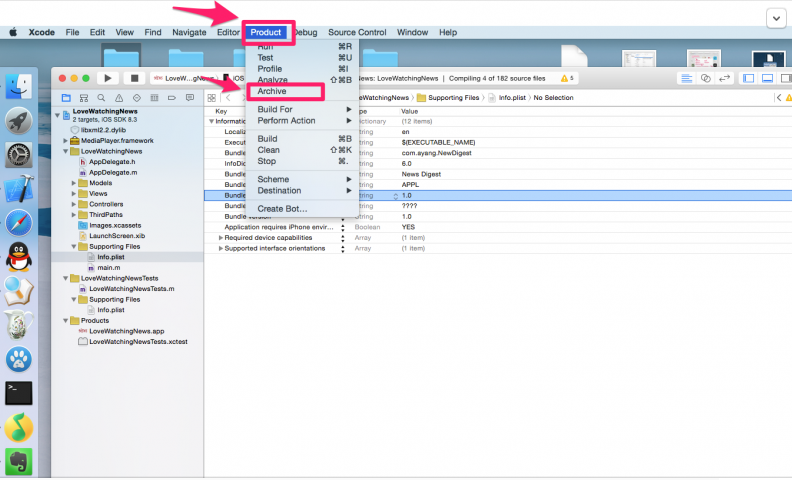Image resolution: width=792 pixels, height=480 pixels.
Task: Click value stepper on selected 1.0 row
Action: [x=395, y=196]
